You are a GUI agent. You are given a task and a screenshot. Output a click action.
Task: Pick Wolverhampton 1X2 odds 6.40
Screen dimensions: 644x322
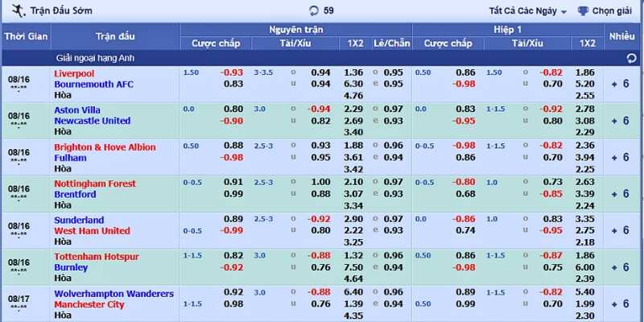point(353,292)
